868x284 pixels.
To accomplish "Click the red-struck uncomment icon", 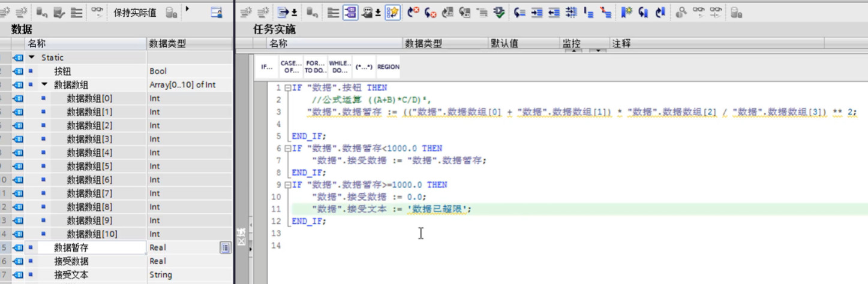I will [606, 12].
